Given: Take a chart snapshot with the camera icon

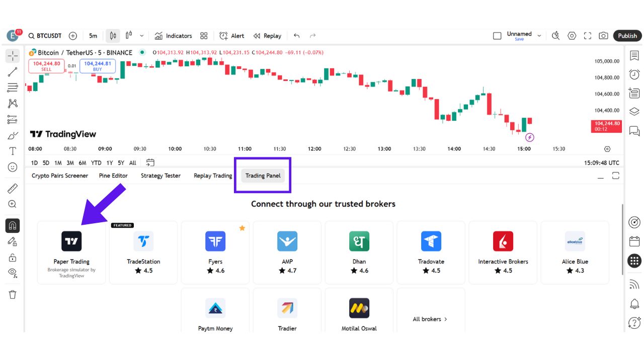Looking at the screenshot, I should coord(603,36).
